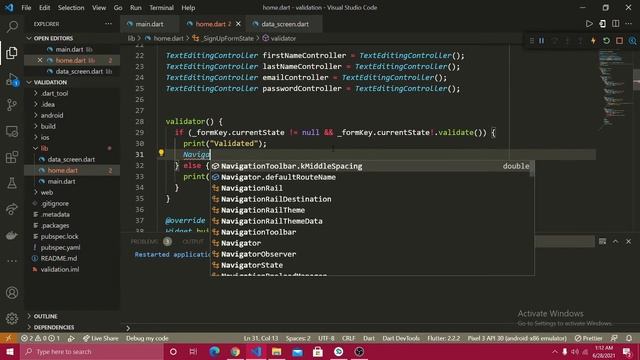Open the Extensions view

[x=12, y=157]
